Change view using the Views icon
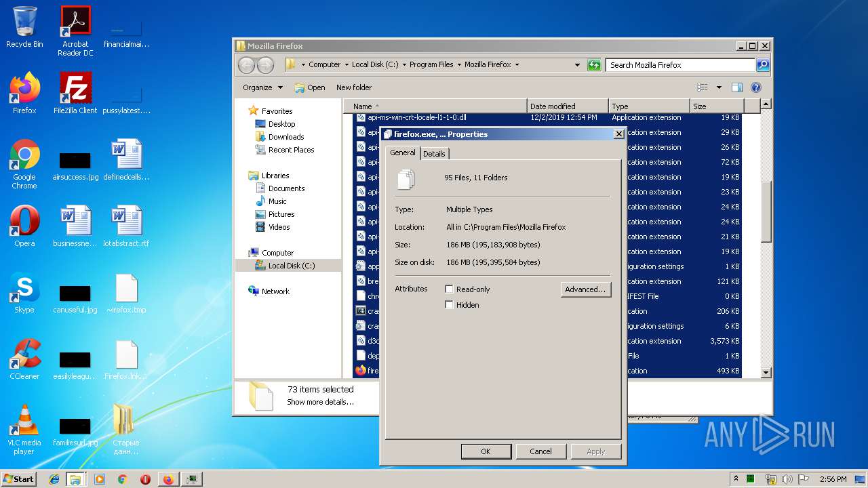 703,87
